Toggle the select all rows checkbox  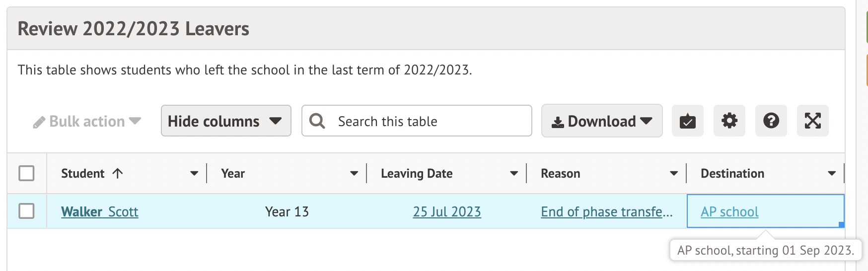click(26, 173)
